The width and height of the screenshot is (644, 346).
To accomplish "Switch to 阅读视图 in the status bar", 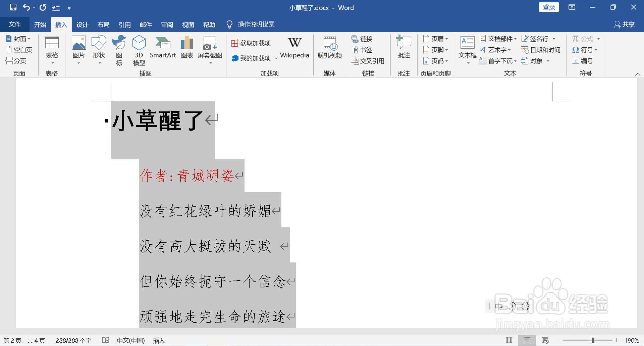I will click(x=509, y=340).
